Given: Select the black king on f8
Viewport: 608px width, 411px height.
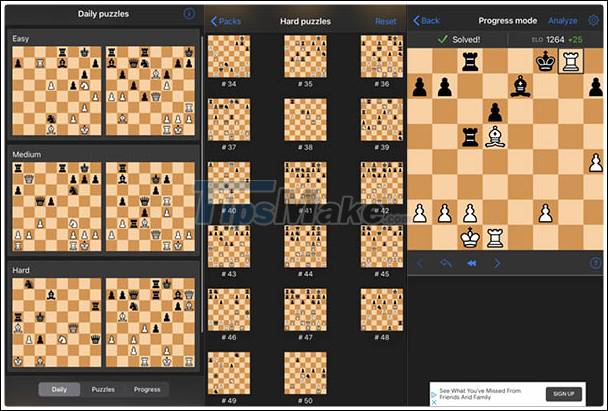Looking at the screenshot, I should point(546,61).
